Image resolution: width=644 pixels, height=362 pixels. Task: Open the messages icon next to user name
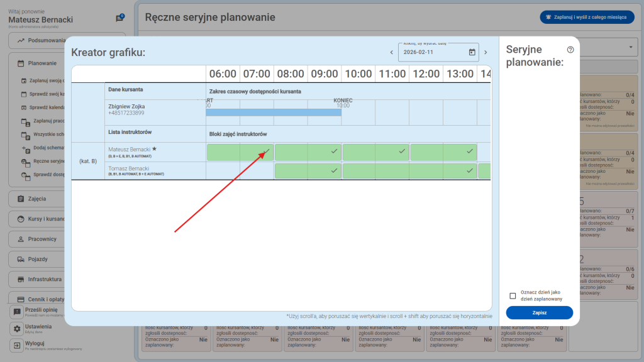pyautogui.click(x=119, y=18)
